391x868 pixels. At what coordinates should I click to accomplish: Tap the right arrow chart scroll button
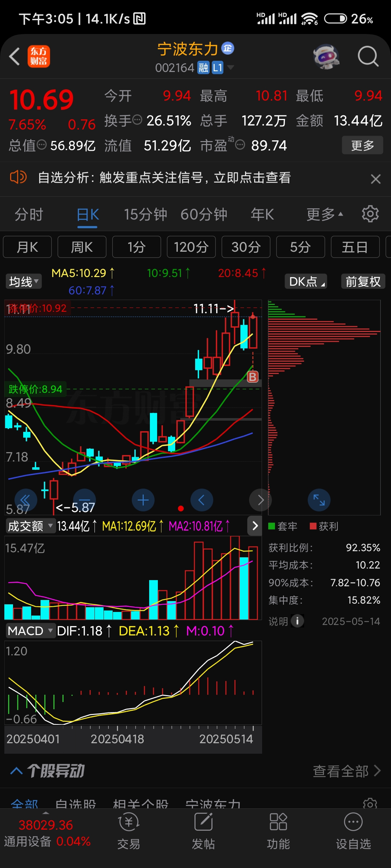point(260,500)
